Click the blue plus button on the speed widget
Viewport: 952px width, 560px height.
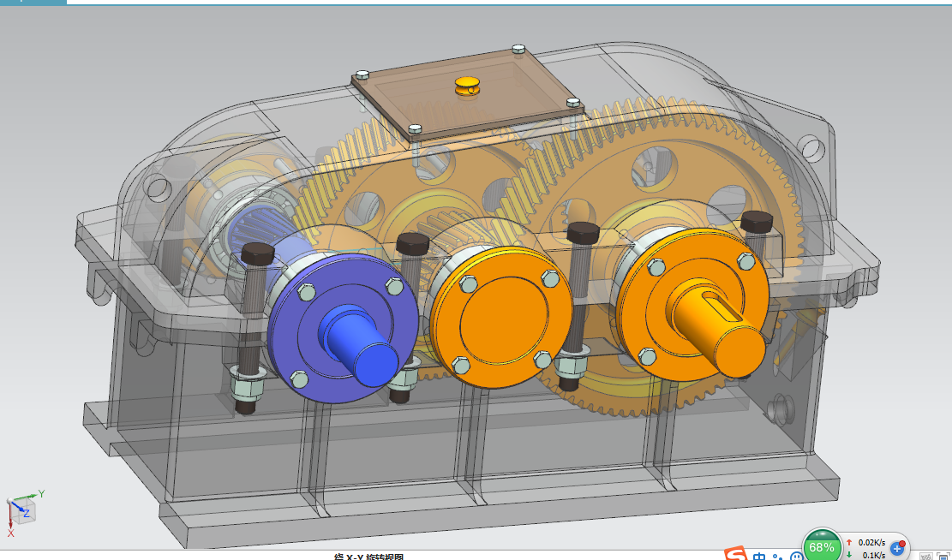897,549
